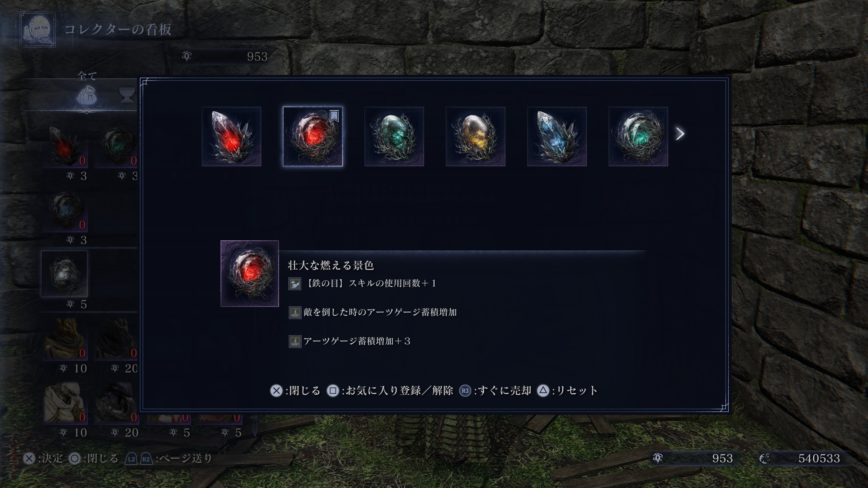Select the blue crystal shard relic
The image size is (868, 488).
[x=557, y=136]
